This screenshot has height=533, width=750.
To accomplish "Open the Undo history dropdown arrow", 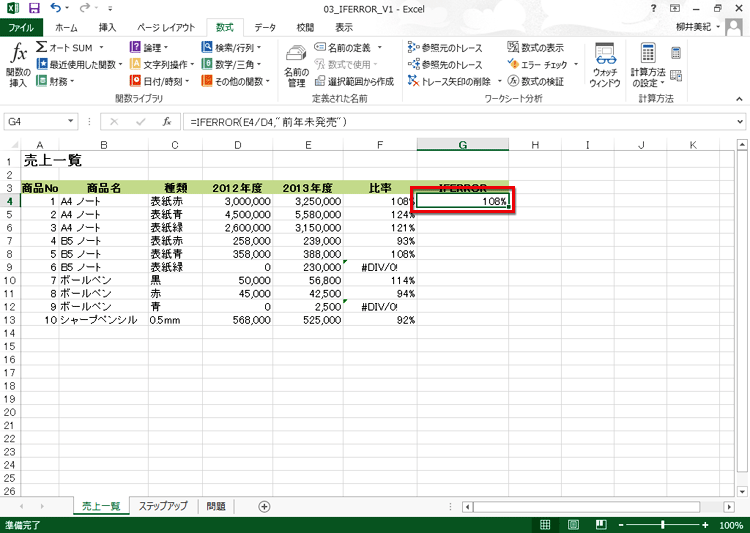I will 67,8.
